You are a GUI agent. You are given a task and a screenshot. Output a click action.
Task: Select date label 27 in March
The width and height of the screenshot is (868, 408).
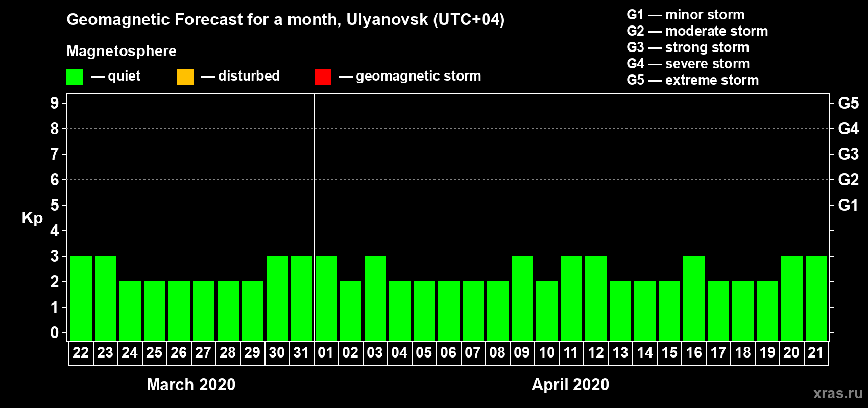coord(203,352)
